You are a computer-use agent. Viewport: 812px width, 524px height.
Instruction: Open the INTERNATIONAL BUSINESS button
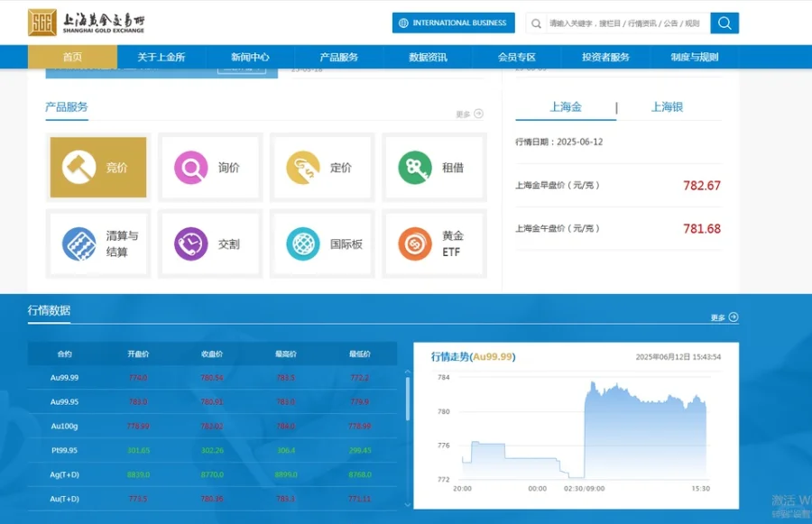click(454, 23)
